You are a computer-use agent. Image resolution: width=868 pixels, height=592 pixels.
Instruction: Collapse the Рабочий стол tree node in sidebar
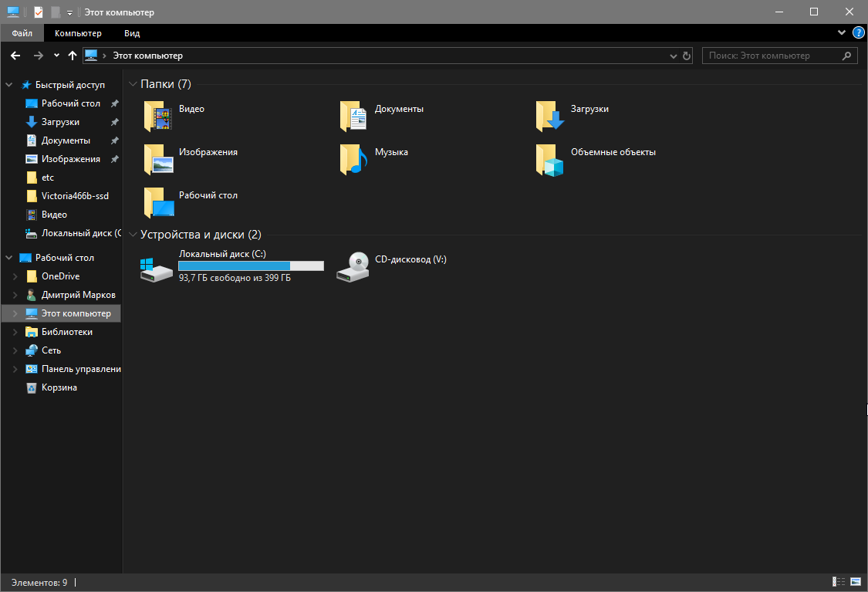[x=8, y=258]
